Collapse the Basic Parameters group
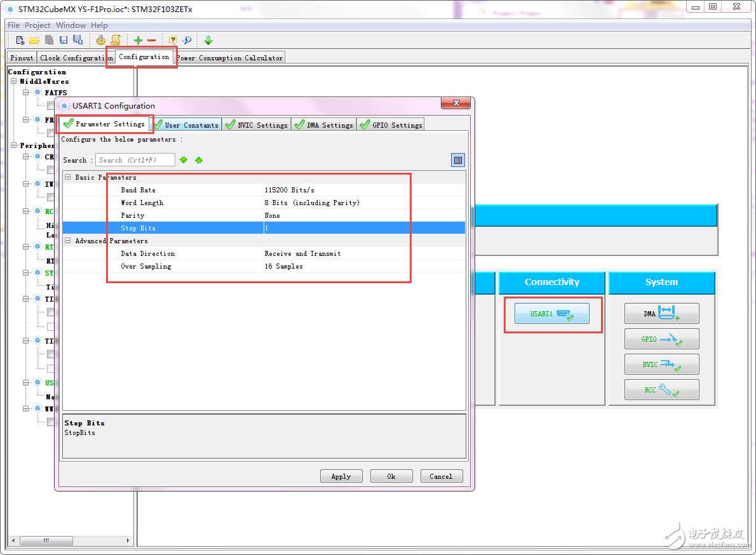The image size is (756, 555). (67, 177)
